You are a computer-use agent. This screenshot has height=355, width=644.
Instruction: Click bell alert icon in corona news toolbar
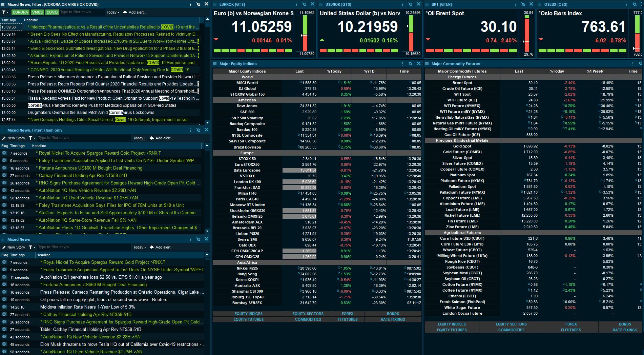(125, 12)
